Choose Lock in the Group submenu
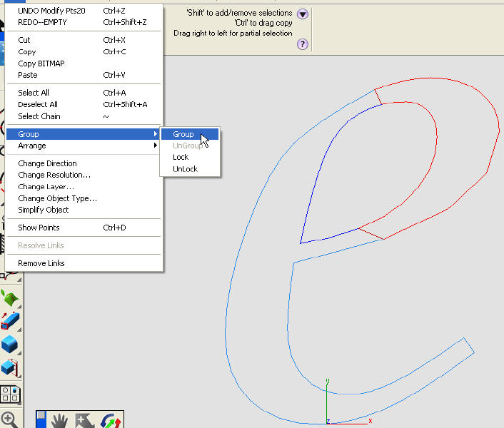This screenshot has width=504, height=428. [x=190, y=157]
